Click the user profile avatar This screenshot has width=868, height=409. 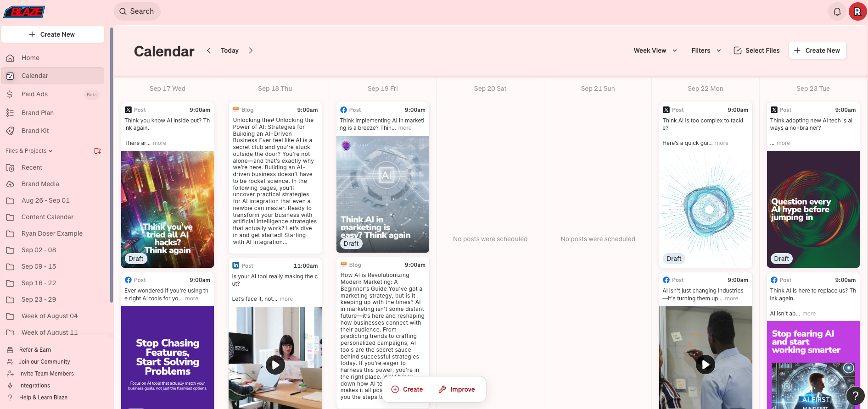857,11
